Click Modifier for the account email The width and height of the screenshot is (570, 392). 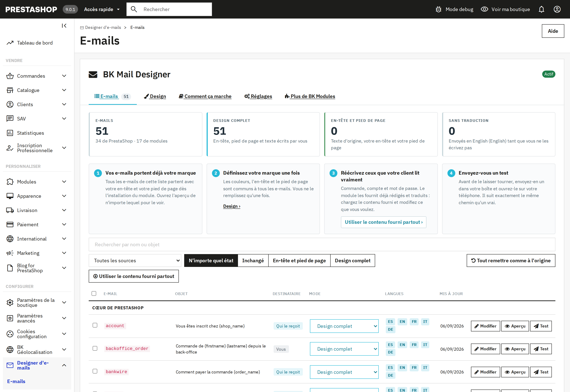pos(485,326)
